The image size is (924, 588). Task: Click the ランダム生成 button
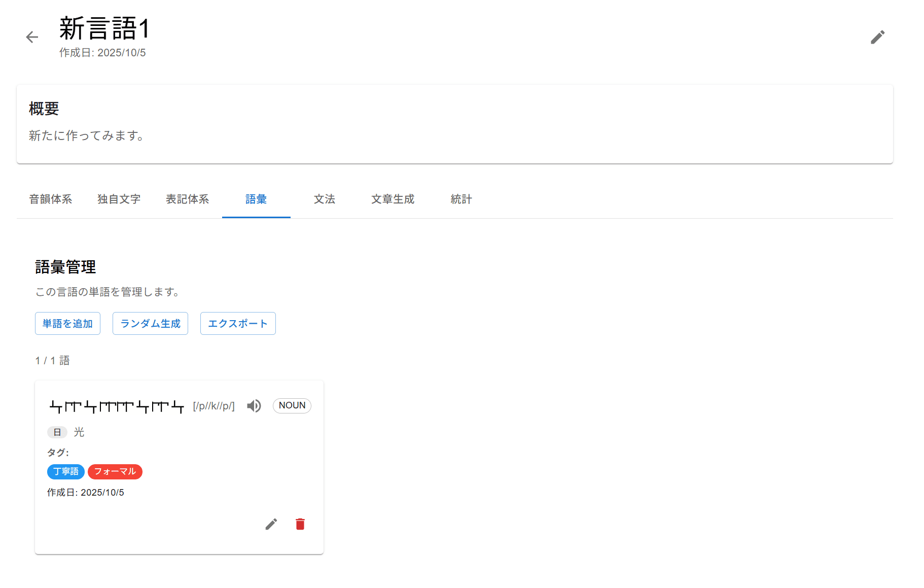[150, 324]
